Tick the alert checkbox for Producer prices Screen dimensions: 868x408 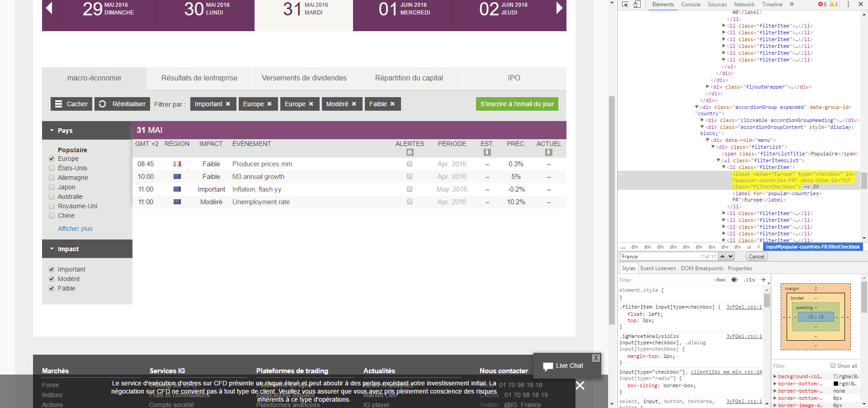[x=410, y=164]
